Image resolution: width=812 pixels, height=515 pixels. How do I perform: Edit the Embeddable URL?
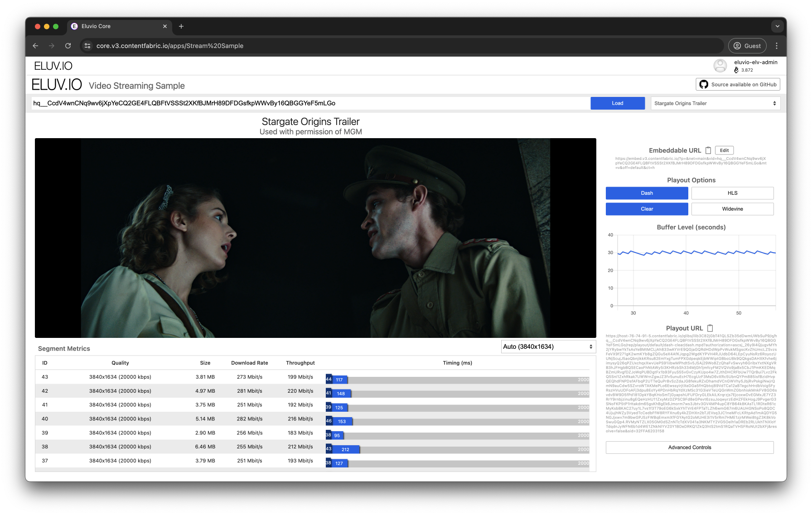[x=724, y=150]
